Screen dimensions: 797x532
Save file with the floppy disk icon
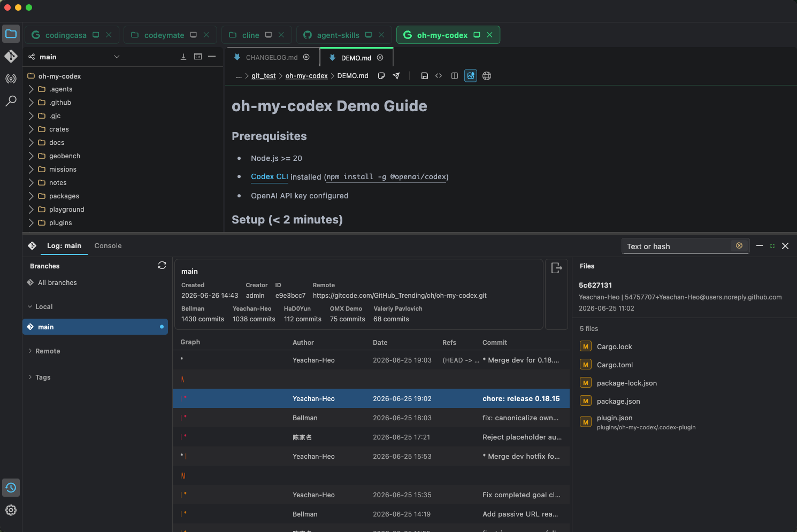pyautogui.click(x=424, y=76)
